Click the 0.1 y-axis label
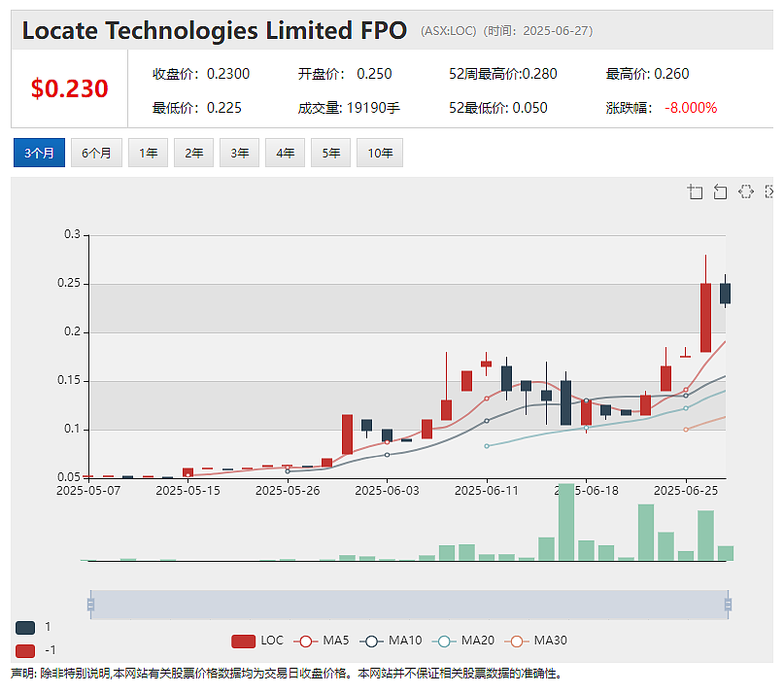 (72, 429)
